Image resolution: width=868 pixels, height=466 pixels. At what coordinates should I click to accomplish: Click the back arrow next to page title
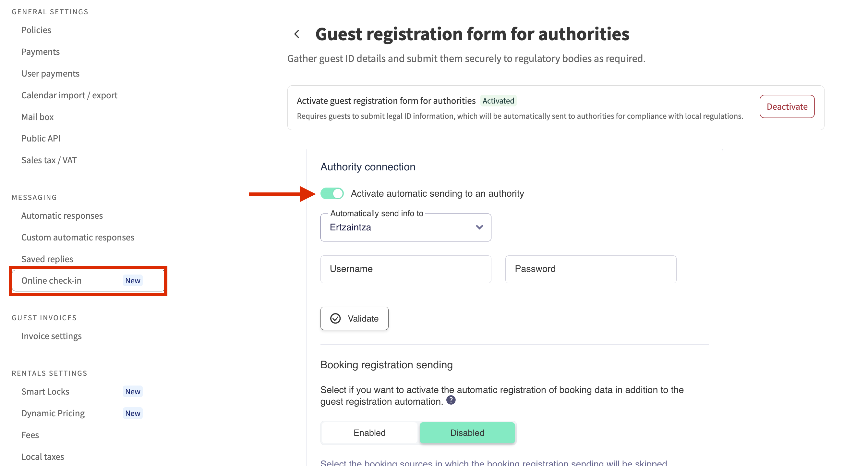(x=297, y=34)
